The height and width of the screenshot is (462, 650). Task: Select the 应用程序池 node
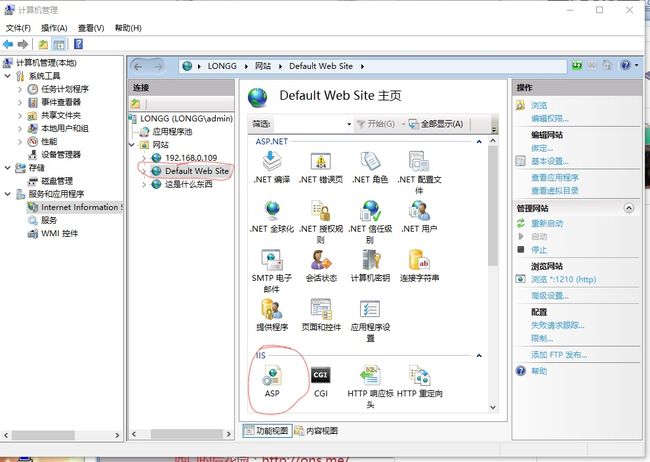point(172,131)
